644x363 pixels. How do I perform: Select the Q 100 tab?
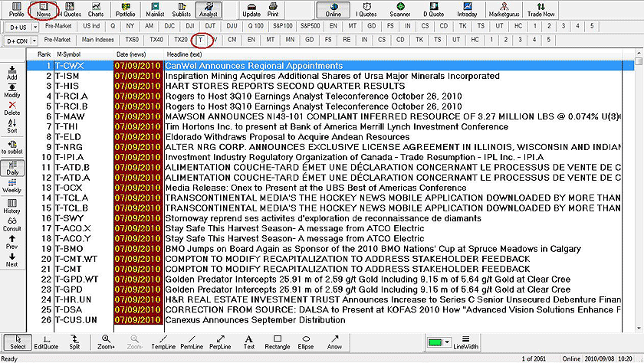coord(255,26)
